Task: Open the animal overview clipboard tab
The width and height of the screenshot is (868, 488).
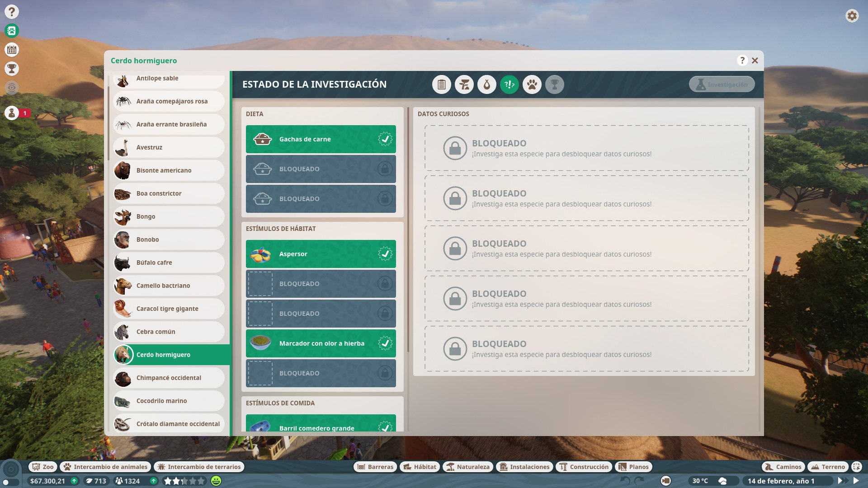Action: pos(442,84)
